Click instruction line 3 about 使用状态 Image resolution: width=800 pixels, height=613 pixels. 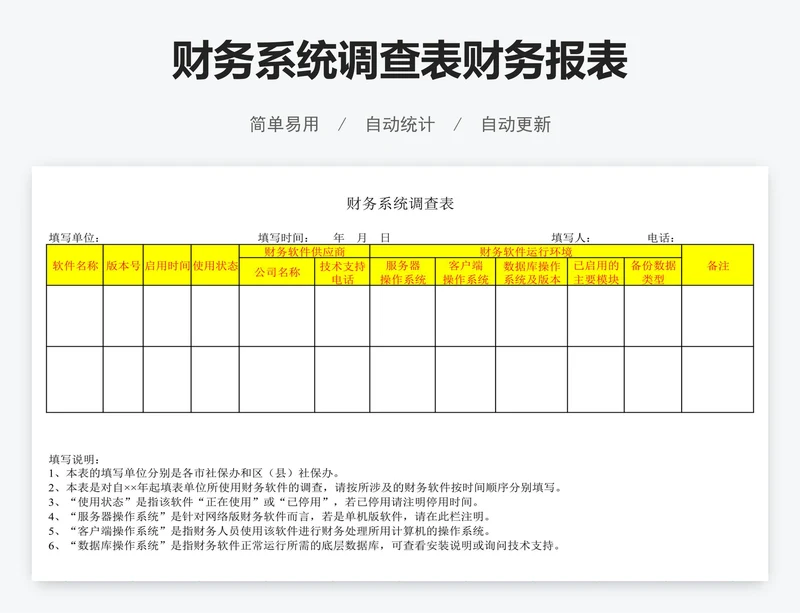point(264,502)
